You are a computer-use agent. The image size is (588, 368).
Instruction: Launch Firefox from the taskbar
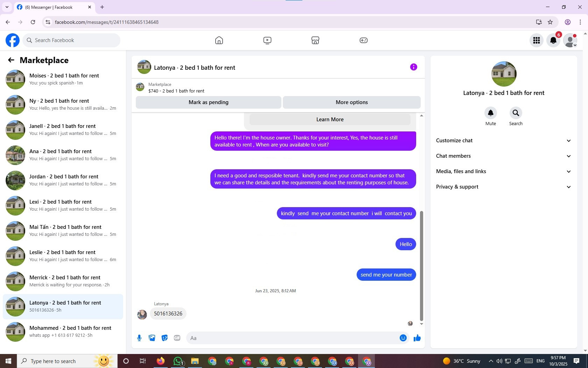pyautogui.click(x=161, y=361)
